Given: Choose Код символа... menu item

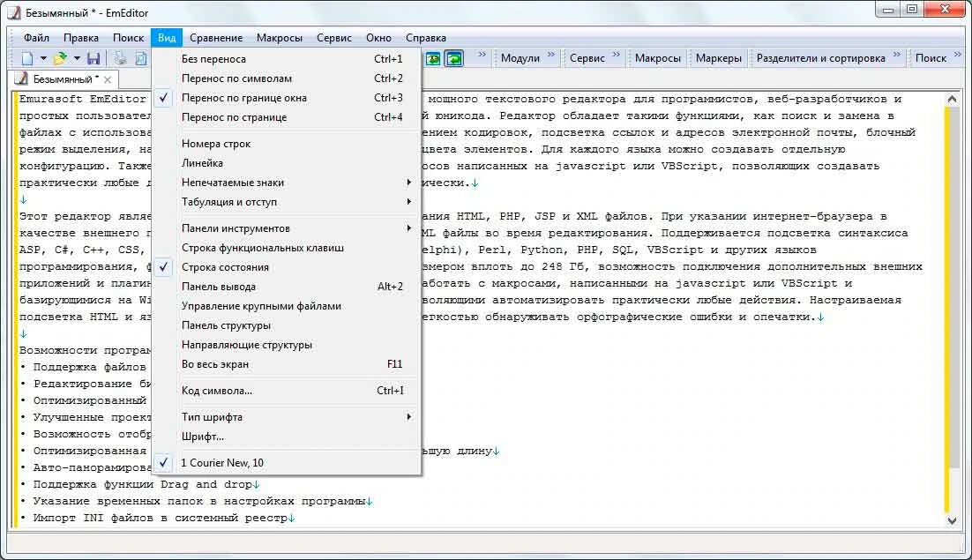Looking at the screenshot, I should [287, 391].
